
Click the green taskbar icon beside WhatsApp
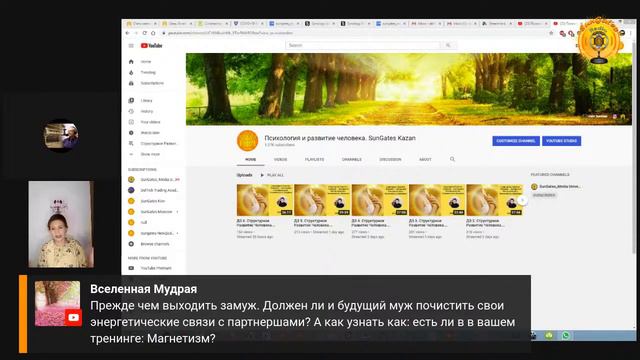(549, 336)
